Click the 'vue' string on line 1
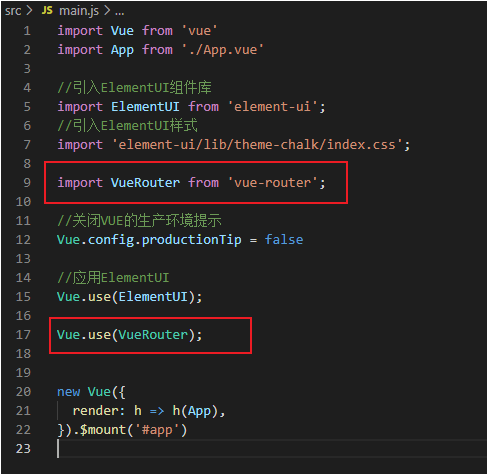487x474 pixels. pos(200,31)
